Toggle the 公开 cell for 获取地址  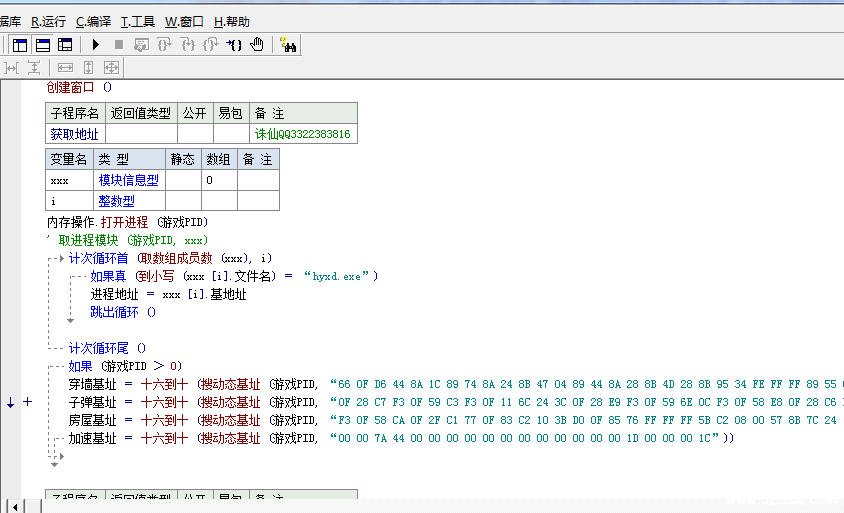195,134
